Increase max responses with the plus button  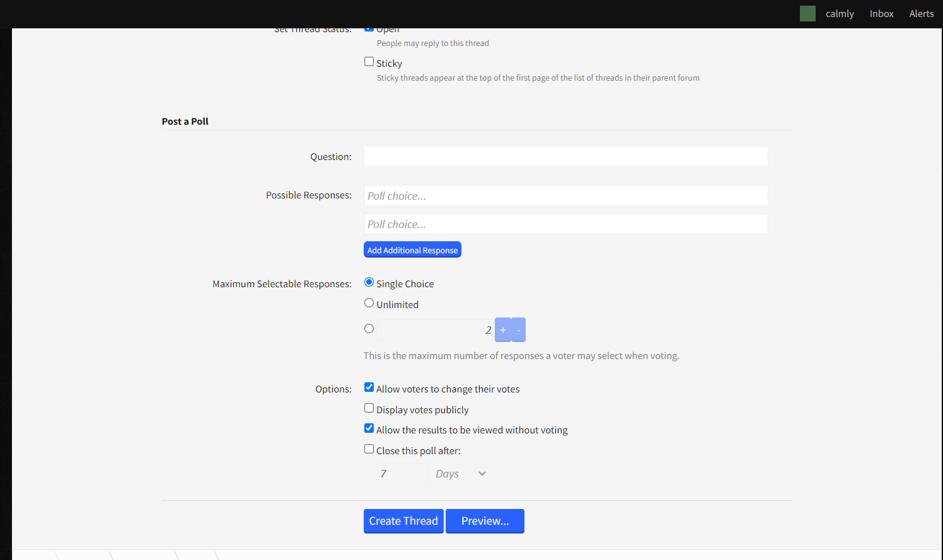(x=503, y=329)
